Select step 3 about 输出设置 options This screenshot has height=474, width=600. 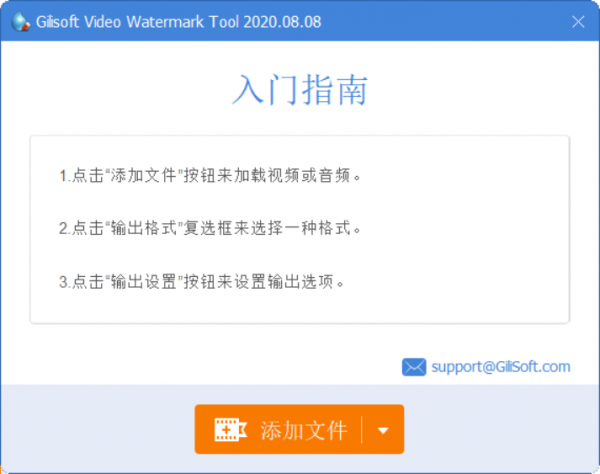click(202, 282)
